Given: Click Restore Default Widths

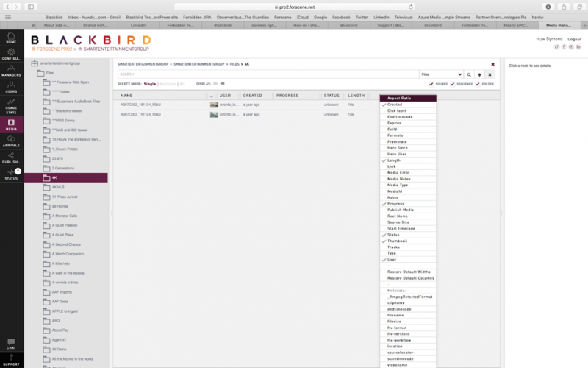Looking at the screenshot, I should click(410, 272).
